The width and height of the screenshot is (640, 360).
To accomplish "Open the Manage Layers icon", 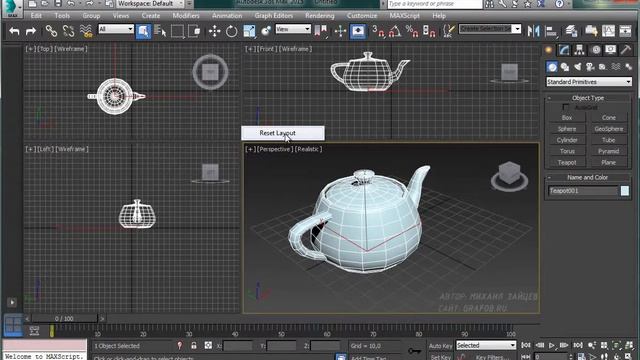I will coord(571,31).
